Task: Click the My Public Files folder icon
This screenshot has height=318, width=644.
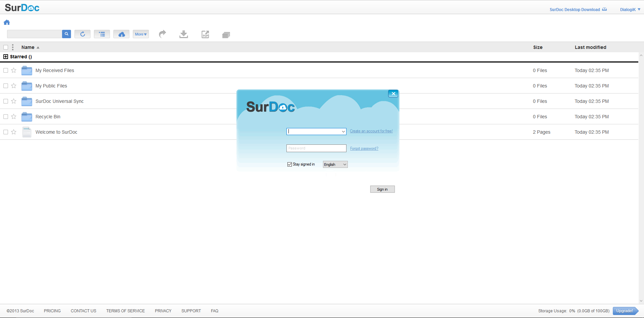Action: point(27,86)
